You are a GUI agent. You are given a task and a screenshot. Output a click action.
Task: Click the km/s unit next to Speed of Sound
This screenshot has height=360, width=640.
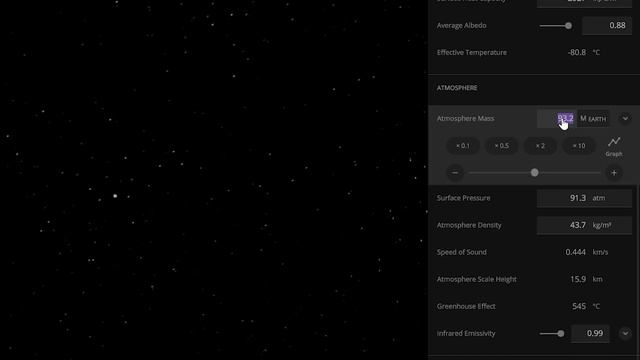coord(600,252)
